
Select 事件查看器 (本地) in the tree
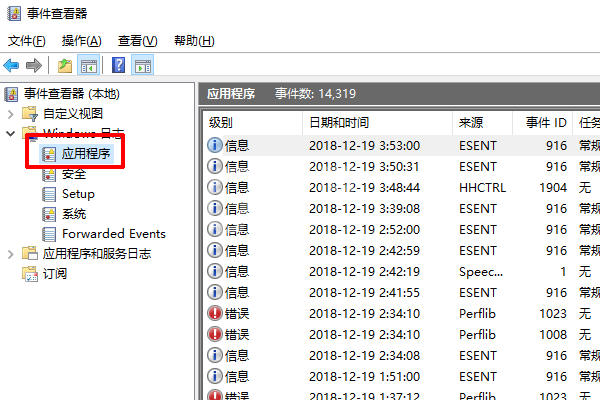[72, 94]
